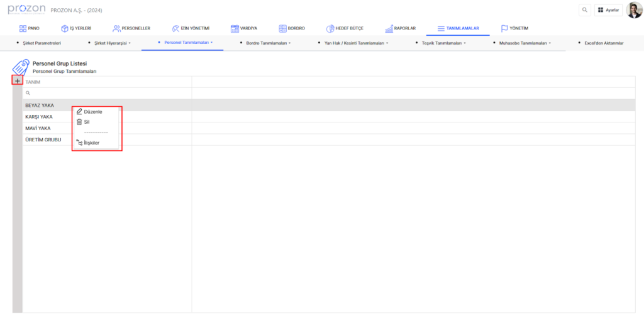
Task: Open the RAPORLAR section
Action: [x=400, y=28]
